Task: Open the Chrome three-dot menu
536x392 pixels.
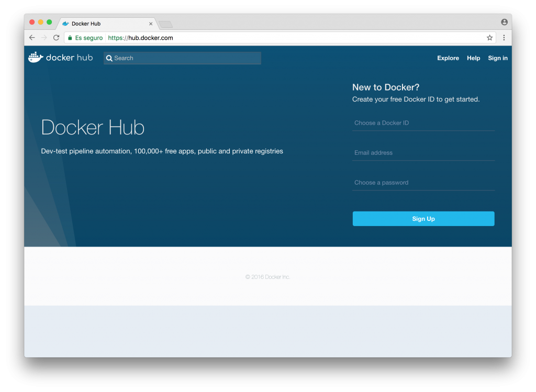Action: [x=504, y=38]
